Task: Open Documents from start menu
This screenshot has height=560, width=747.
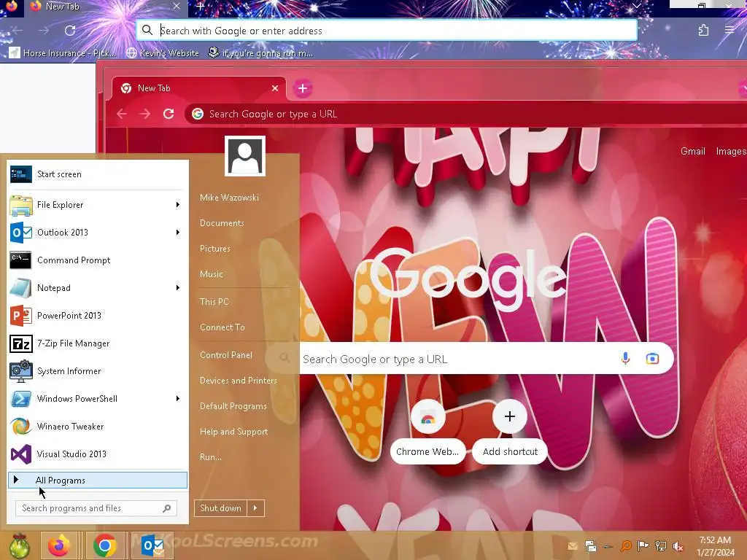Action: tap(222, 223)
